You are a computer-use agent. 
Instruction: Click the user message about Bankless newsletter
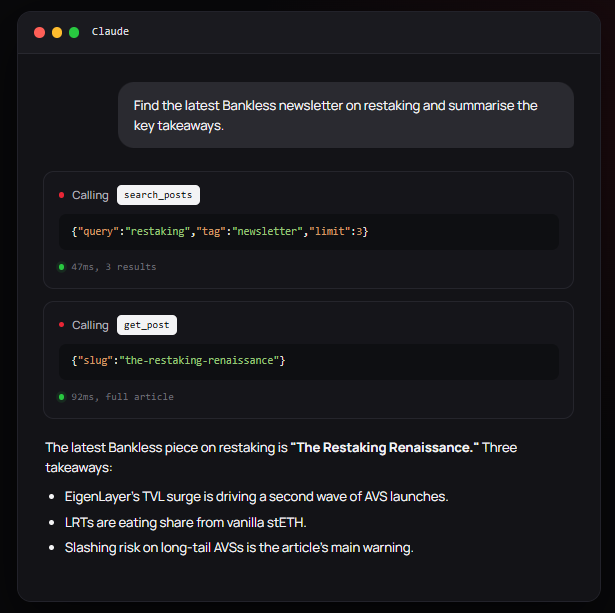(x=346, y=115)
